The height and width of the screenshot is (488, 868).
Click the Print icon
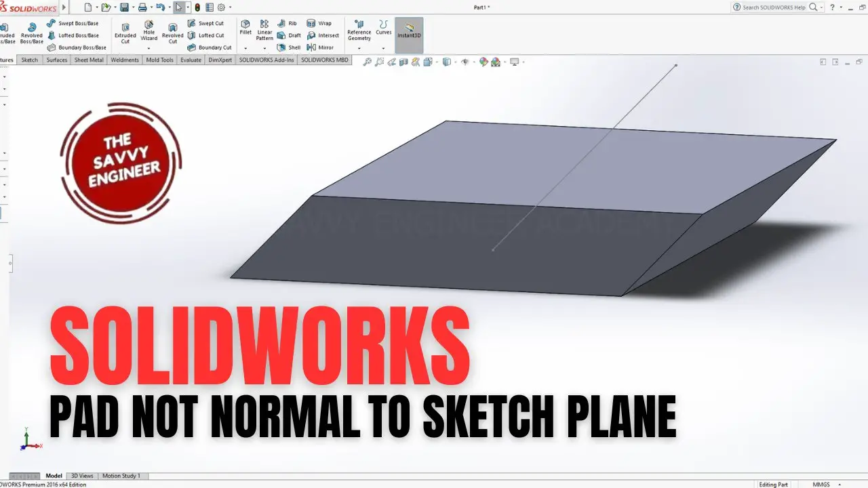pos(142,7)
